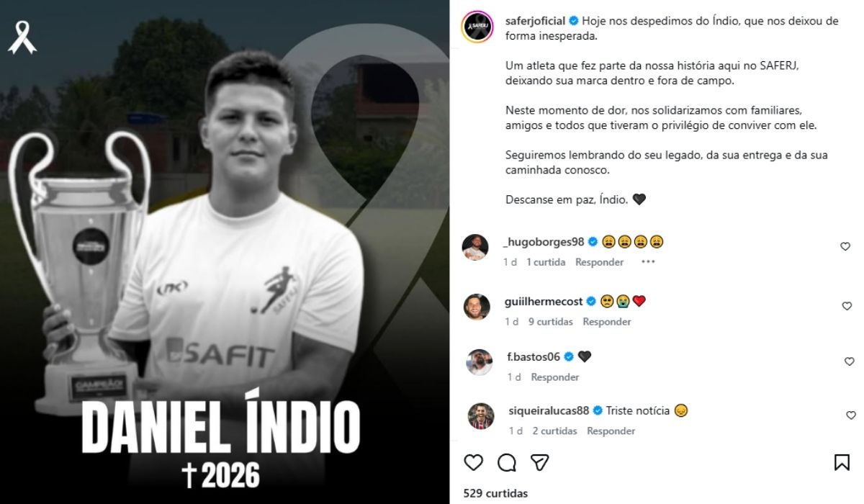Like _hugoborges98's comment
The image size is (864, 504).
click(845, 246)
